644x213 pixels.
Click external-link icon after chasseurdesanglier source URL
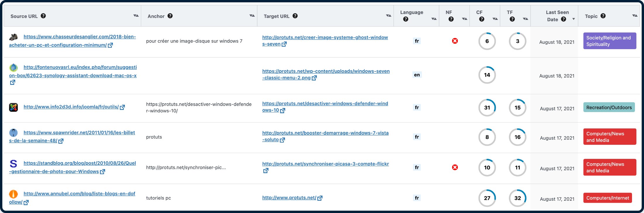click(110, 45)
